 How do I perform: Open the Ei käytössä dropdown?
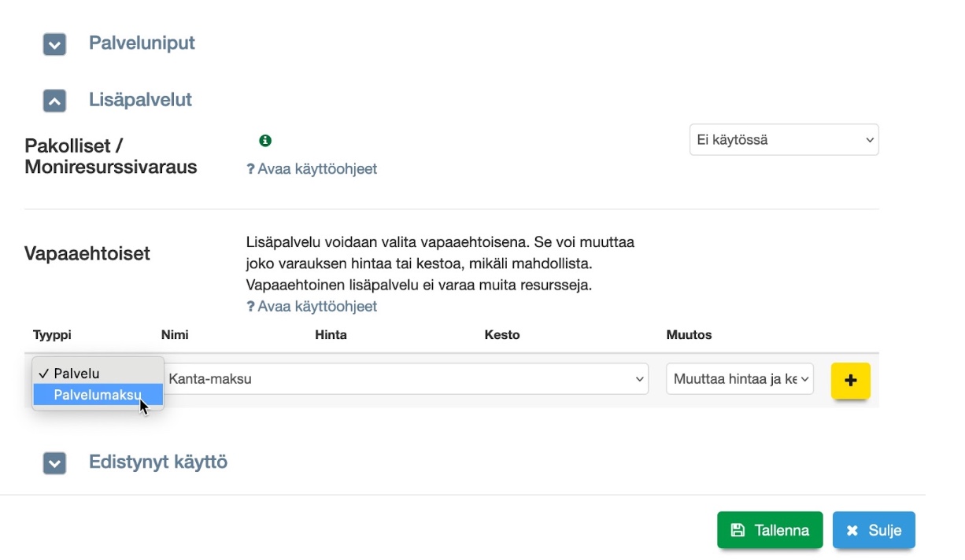[x=784, y=140]
